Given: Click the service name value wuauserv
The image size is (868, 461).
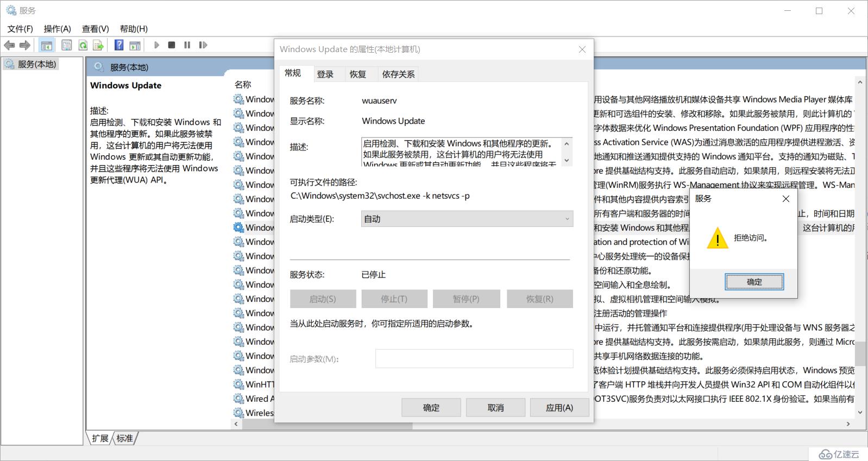Looking at the screenshot, I should 380,100.
